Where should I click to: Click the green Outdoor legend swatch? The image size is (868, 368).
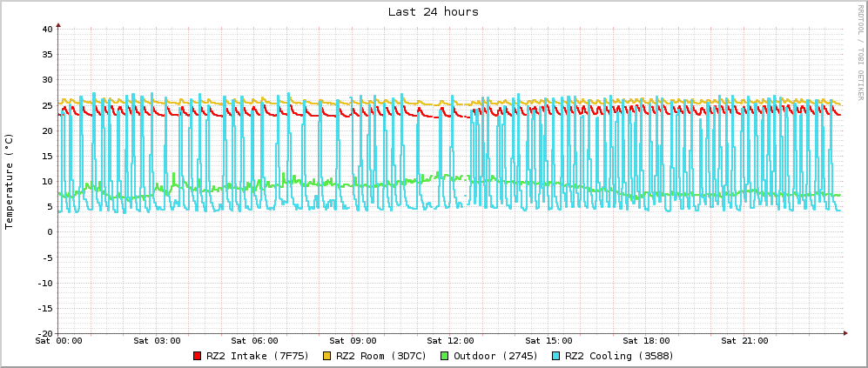(445, 356)
